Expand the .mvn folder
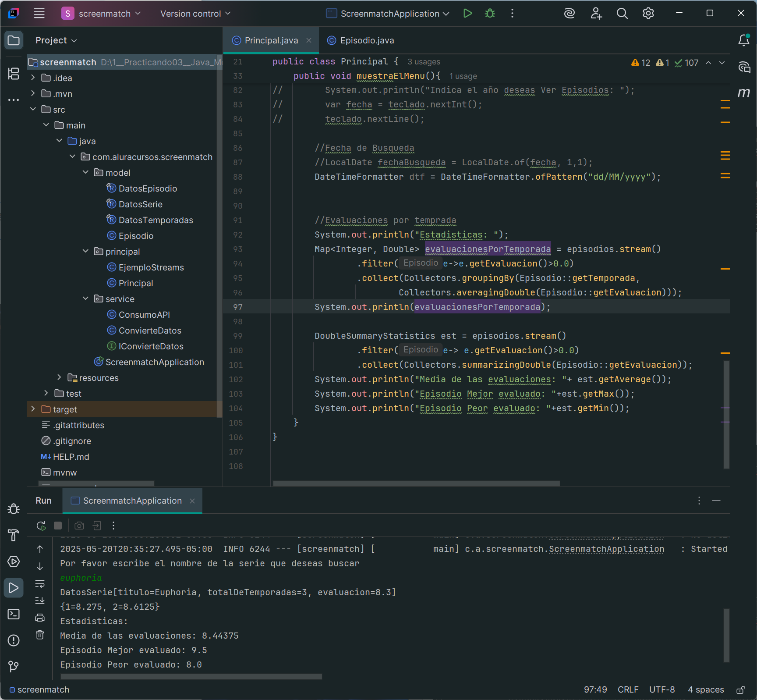The height and width of the screenshot is (700, 757). (33, 93)
